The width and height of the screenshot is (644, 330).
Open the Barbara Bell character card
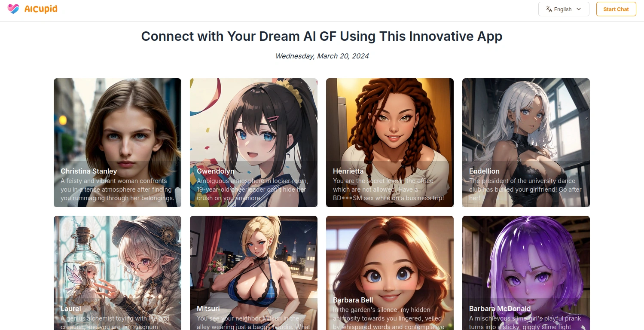(390, 273)
